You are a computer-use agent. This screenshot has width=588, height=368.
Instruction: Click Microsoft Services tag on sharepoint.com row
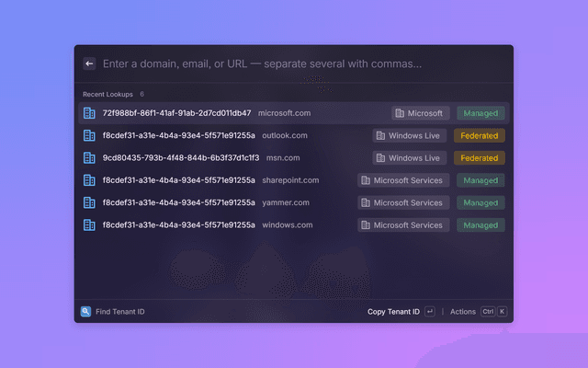tap(403, 180)
